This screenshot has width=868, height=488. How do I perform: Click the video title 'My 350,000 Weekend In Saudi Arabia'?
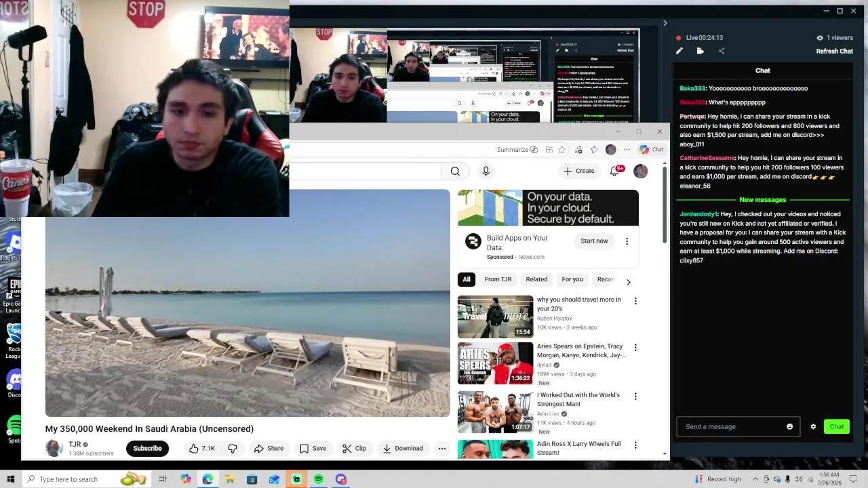click(149, 429)
